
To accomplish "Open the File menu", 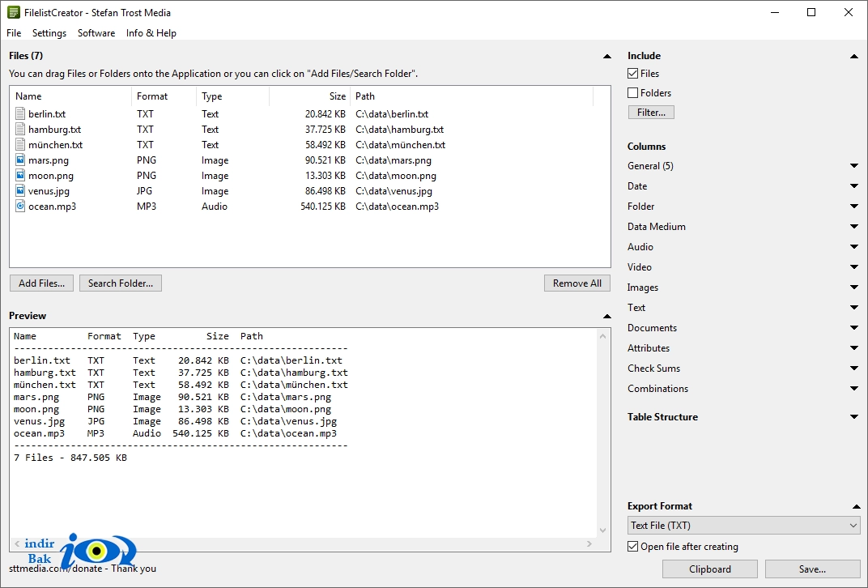I will click(14, 32).
